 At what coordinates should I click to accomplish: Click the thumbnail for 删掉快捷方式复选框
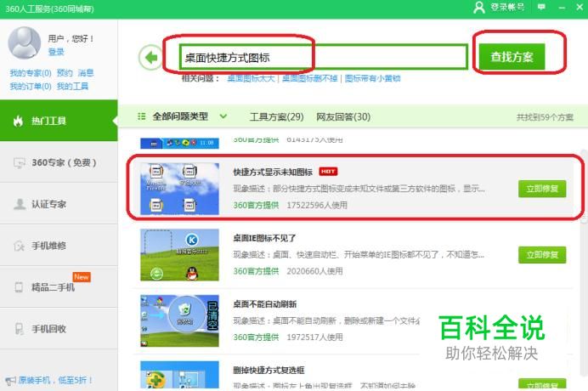click(179, 375)
